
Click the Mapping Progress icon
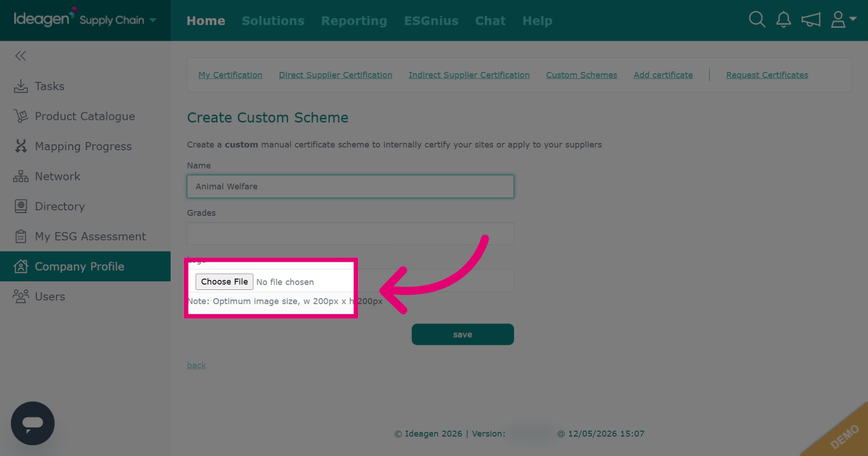click(21, 146)
